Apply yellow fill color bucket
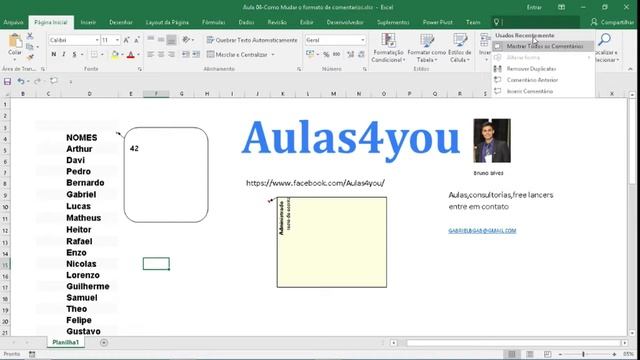640x360 pixels. [x=115, y=54]
